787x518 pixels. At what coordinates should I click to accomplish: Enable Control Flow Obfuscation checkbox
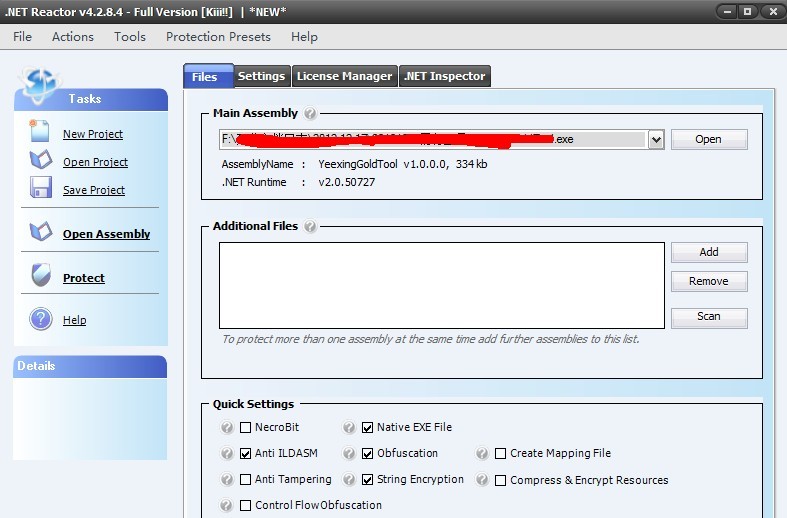tap(245, 505)
